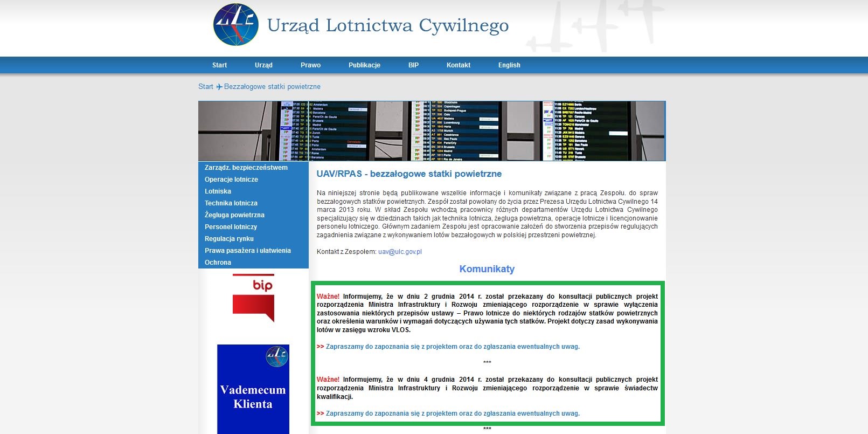Open the Kontakt menu item
868x434 pixels.
tap(459, 65)
